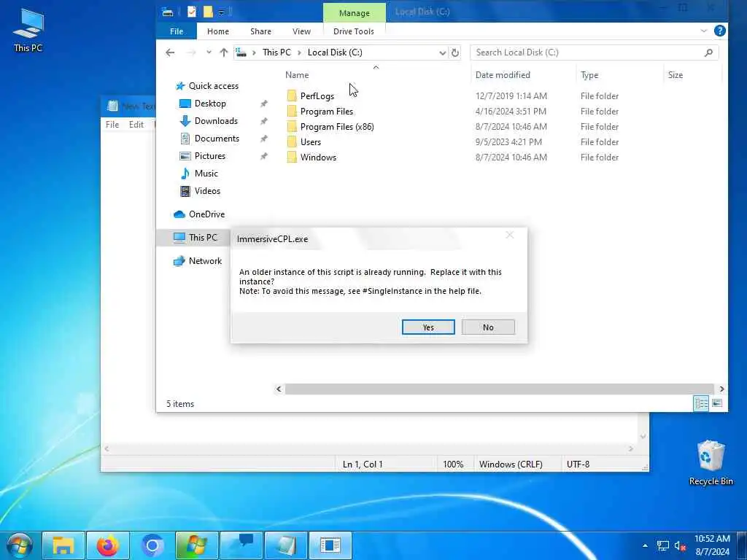
Task: Click This PC desktop icon
Action: coord(28,31)
